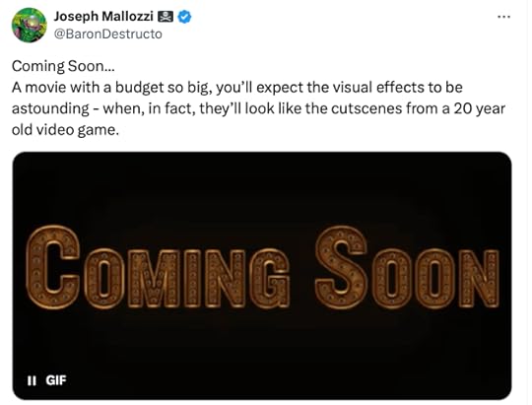Pause the Coming Soon GIF
532x405 pixels.
pyautogui.click(x=32, y=380)
